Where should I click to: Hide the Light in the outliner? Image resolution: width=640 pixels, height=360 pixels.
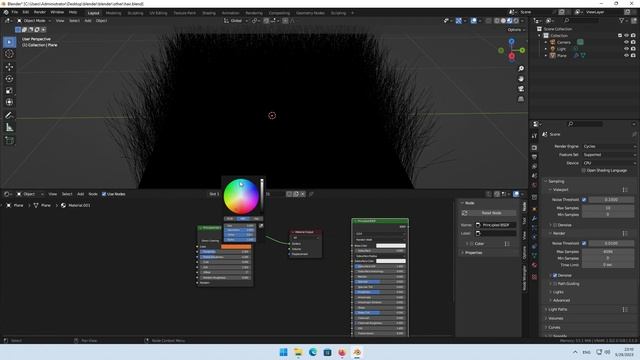[x=627, y=49]
